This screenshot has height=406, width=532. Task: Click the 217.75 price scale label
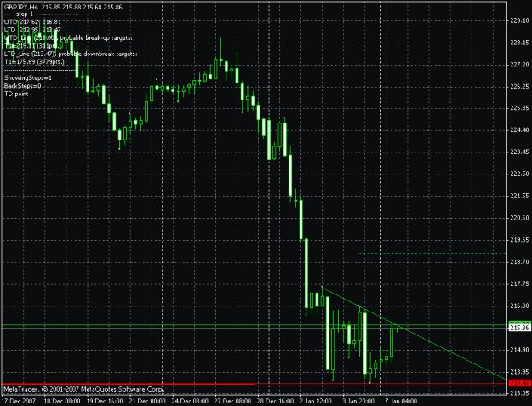click(519, 284)
